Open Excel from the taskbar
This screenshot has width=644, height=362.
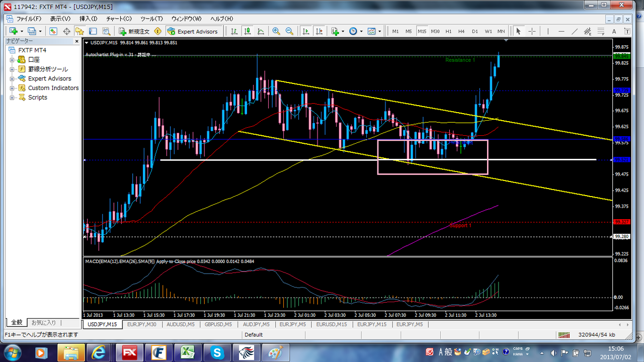point(188,352)
